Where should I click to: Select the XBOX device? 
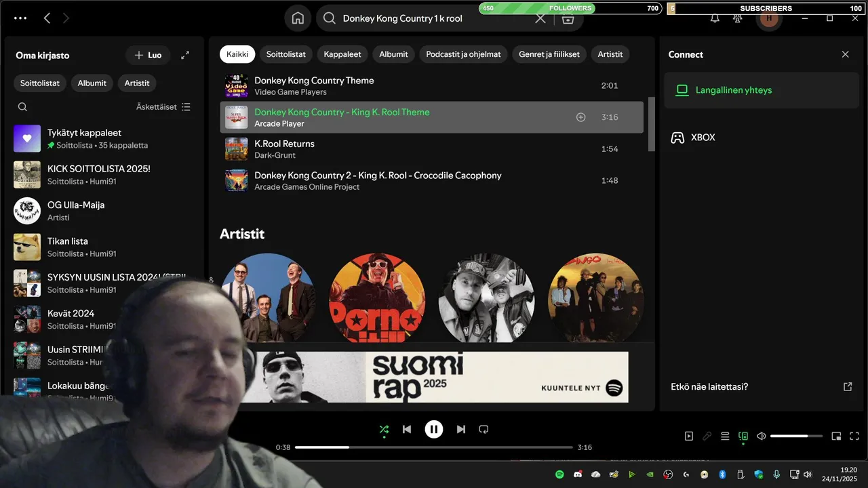point(762,138)
